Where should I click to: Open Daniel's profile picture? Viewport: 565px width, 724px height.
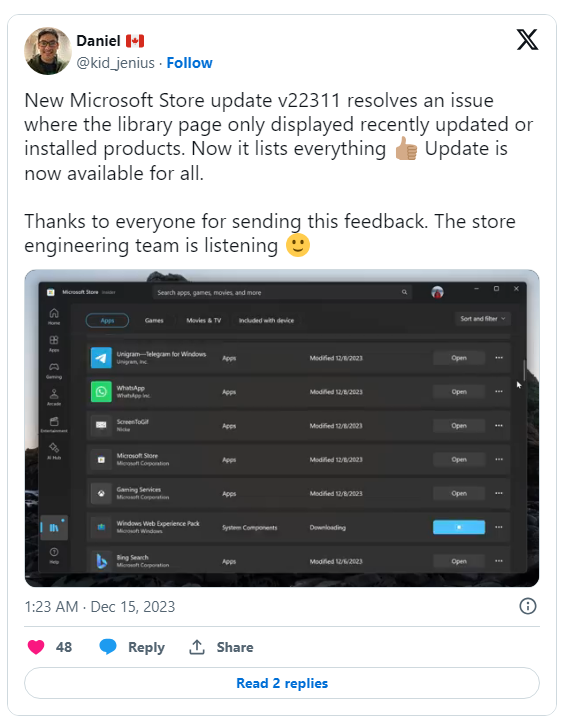pyautogui.click(x=48, y=51)
